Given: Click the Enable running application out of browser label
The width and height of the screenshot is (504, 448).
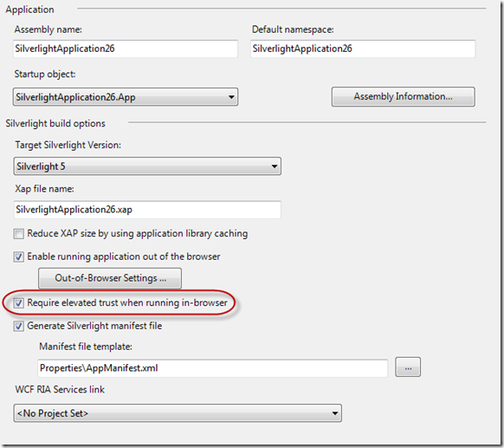Looking at the screenshot, I should [x=124, y=256].
